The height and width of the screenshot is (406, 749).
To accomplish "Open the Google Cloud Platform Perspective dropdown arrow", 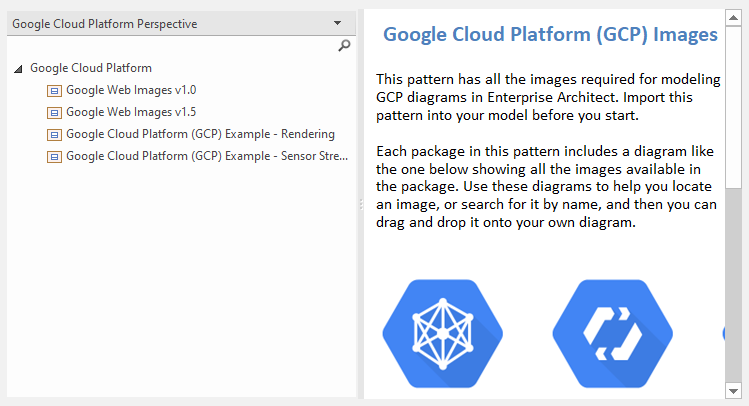I will pyautogui.click(x=339, y=23).
